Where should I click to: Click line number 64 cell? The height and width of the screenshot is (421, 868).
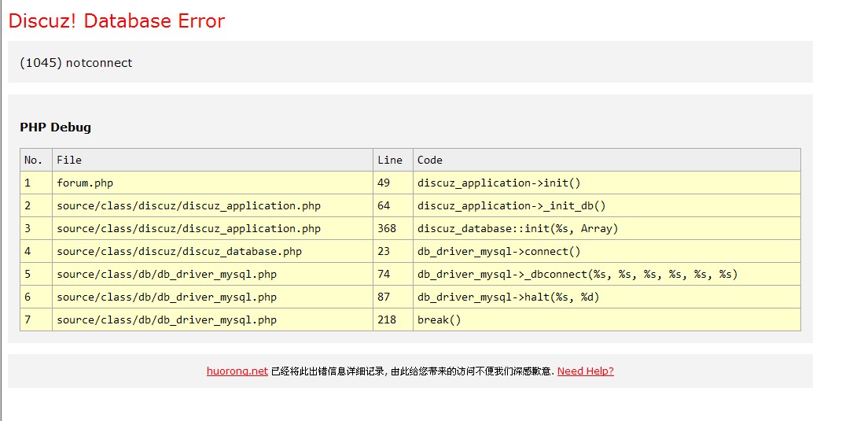(x=393, y=205)
